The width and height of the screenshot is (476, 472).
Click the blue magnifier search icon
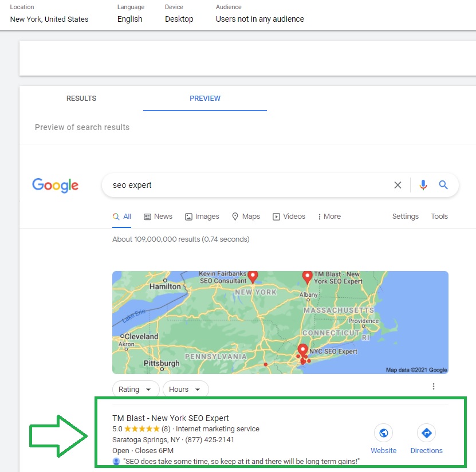[443, 184]
